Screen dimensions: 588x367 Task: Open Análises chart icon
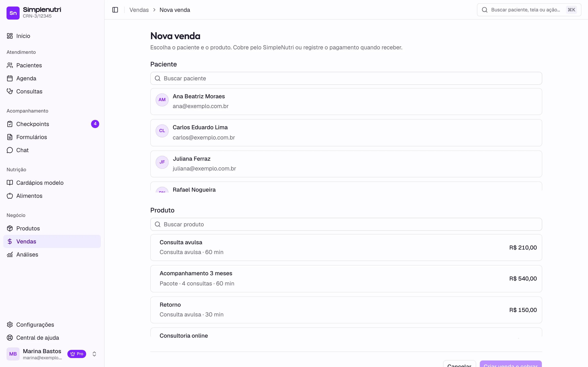pos(10,255)
